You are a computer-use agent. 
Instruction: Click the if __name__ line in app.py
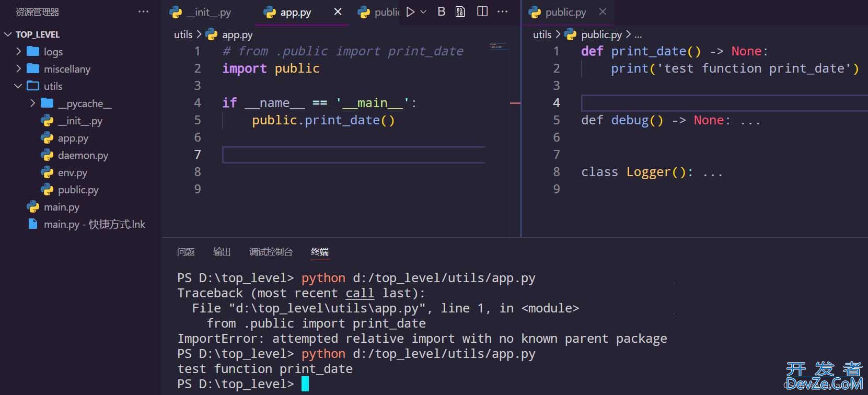[319, 103]
